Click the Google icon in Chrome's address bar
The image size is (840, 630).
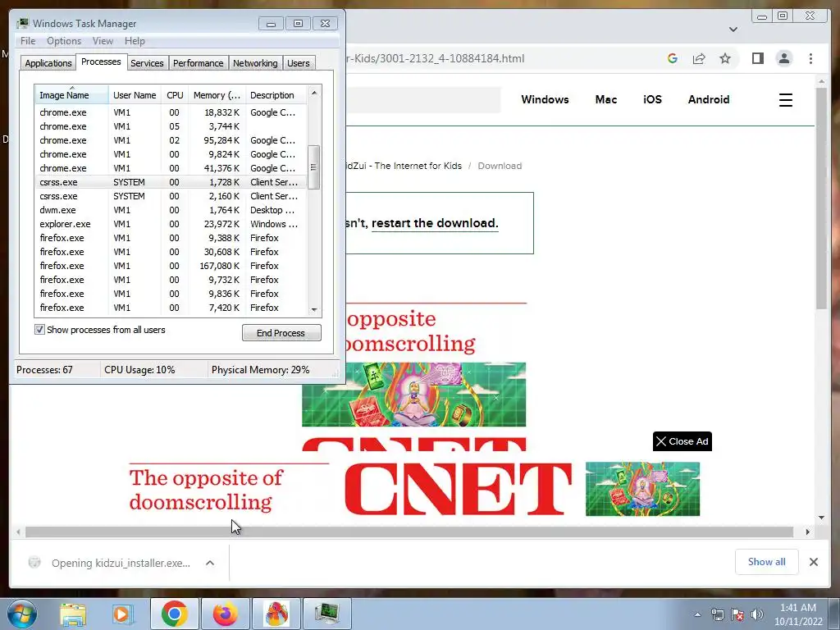click(x=673, y=58)
